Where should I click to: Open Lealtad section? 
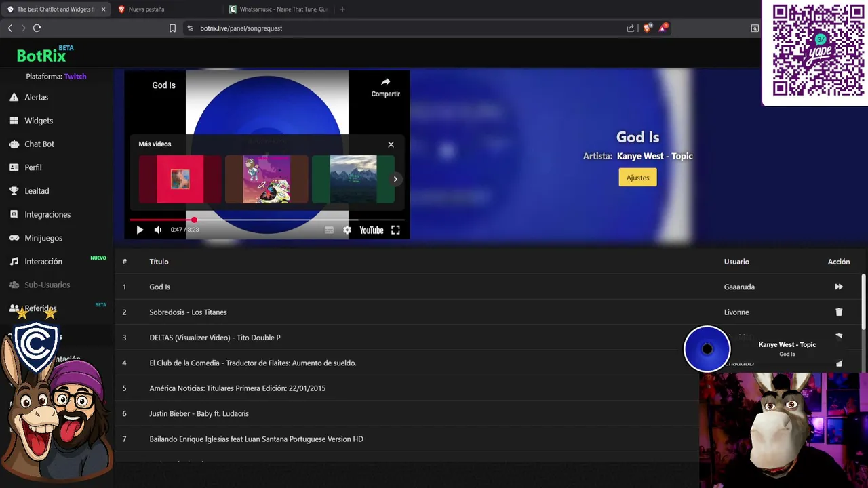click(37, 191)
